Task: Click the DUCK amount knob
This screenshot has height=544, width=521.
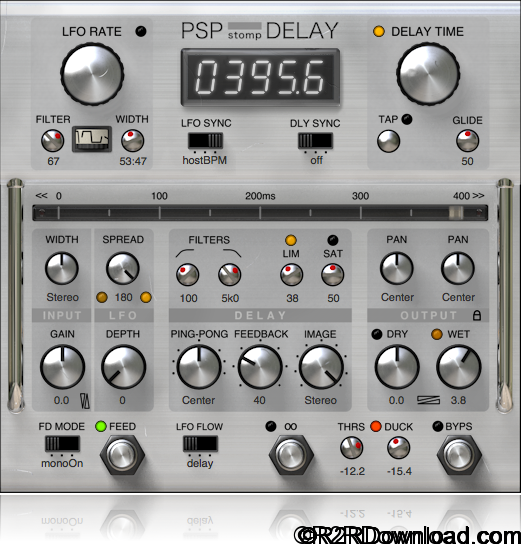Action: click(x=399, y=448)
